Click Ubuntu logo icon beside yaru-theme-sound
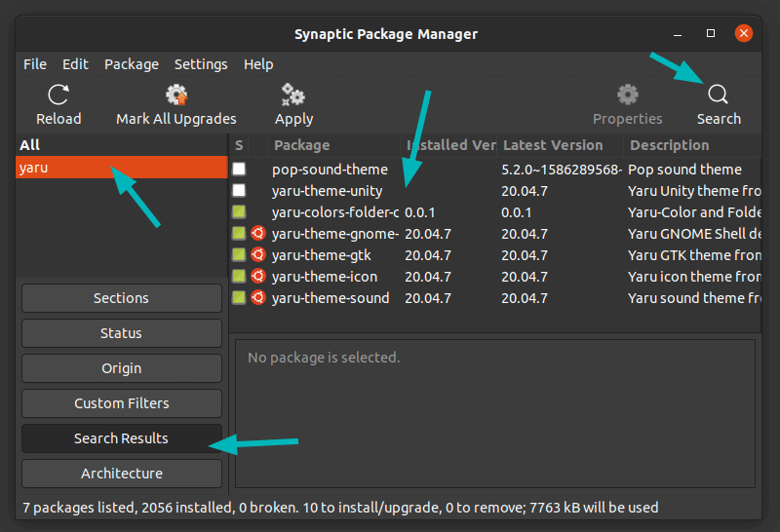The image size is (780, 532). click(258, 298)
